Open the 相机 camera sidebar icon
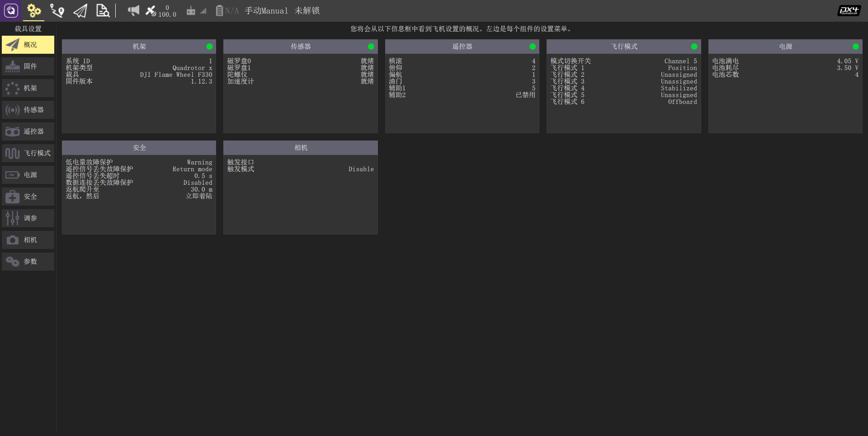Image resolution: width=868 pixels, height=436 pixels. point(13,240)
